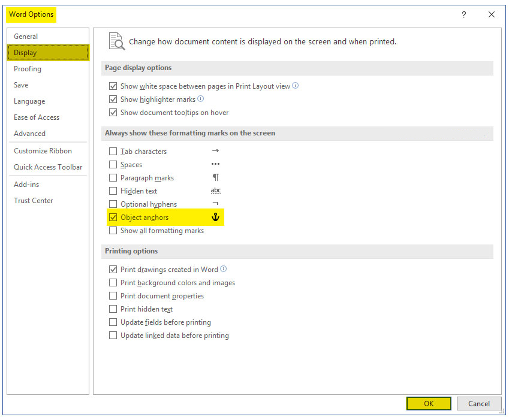
Task: Toggle Show document tooltips on hover
Action: click(x=113, y=113)
